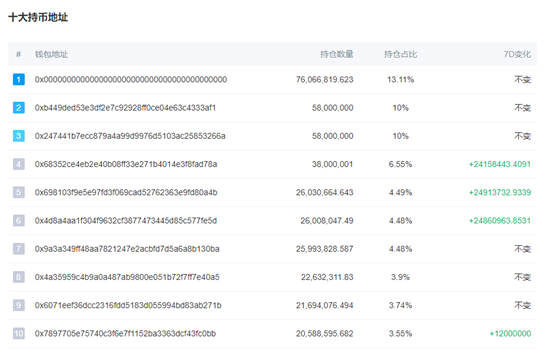The width and height of the screenshot is (553, 364).
Task: Click 10% in the rank 3 row
Action: point(400,136)
